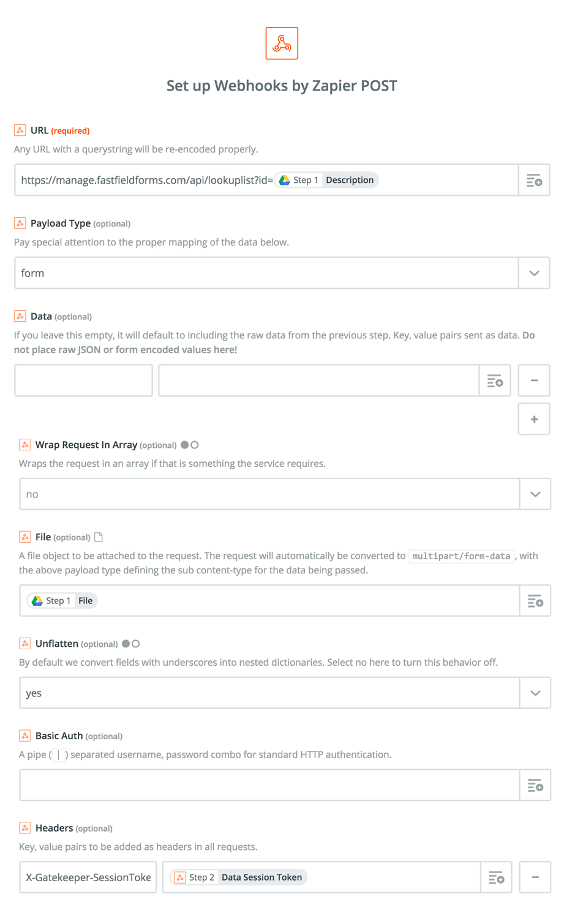This screenshot has width=564, height=924.
Task: Open insert-field picker for URL field
Action: pos(534,181)
